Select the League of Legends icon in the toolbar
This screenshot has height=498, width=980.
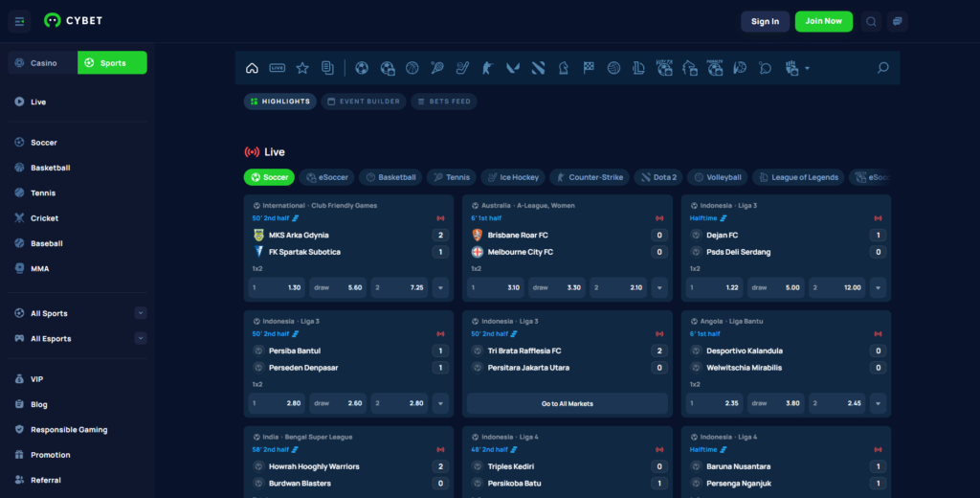tap(638, 68)
